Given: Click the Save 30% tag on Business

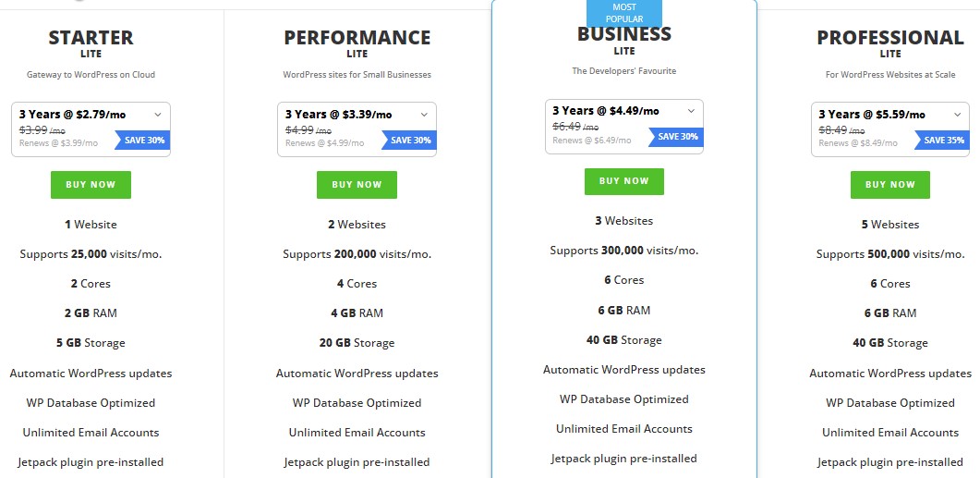Looking at the screenshot, I should click(x=677, y=137).
